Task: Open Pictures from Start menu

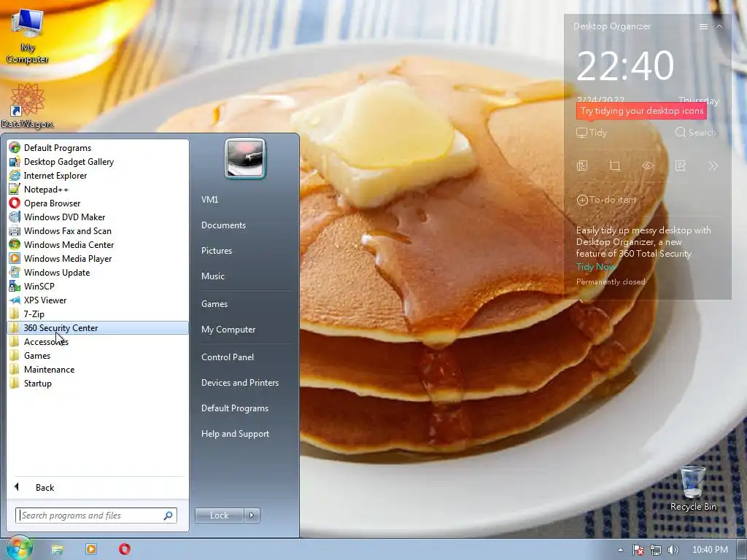Action: (216, 251)
